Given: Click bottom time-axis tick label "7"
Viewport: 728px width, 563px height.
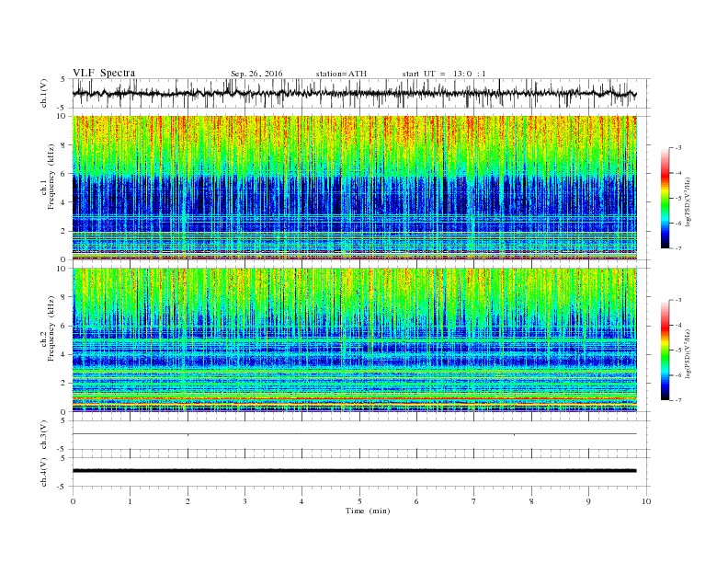Looking at the screenshot, I should pyautogui.click(x=474, y=501).
